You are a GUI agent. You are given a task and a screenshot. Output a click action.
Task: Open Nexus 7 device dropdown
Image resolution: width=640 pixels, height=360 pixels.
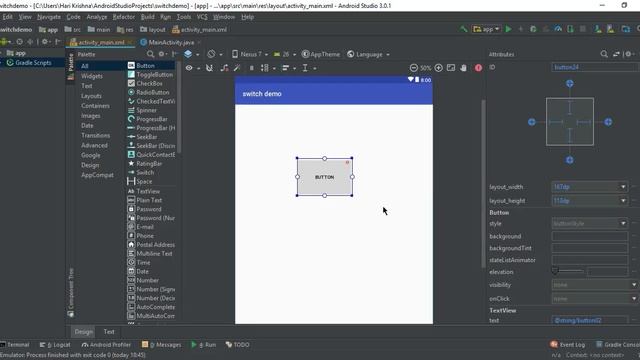point(250,54)
